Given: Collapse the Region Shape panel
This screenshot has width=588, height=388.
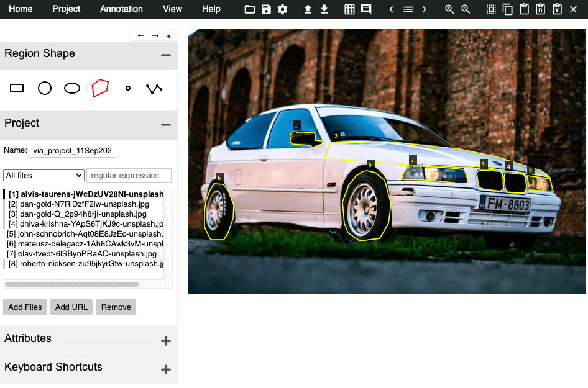Looking at the screenshot, I should 166,55.
